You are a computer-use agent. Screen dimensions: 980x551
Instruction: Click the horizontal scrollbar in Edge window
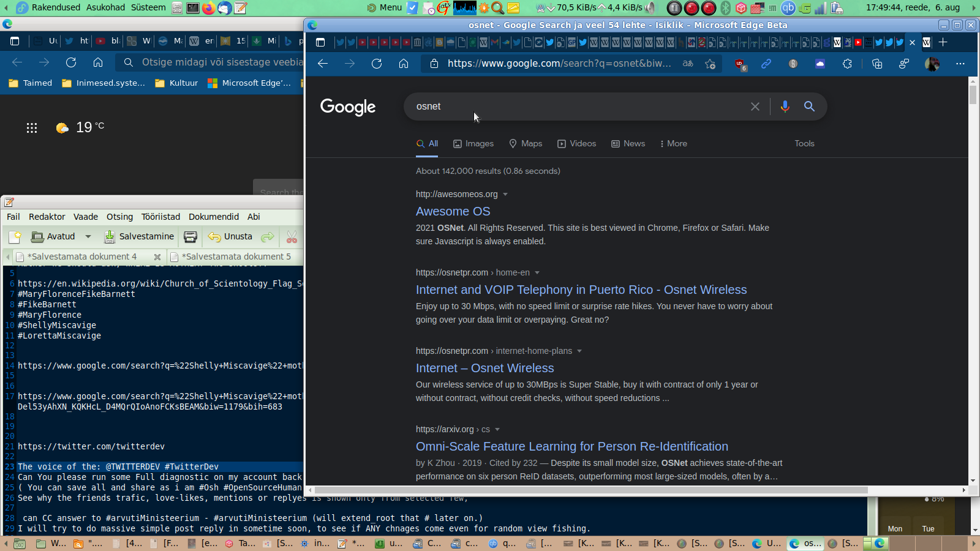[x=591, y=490]
